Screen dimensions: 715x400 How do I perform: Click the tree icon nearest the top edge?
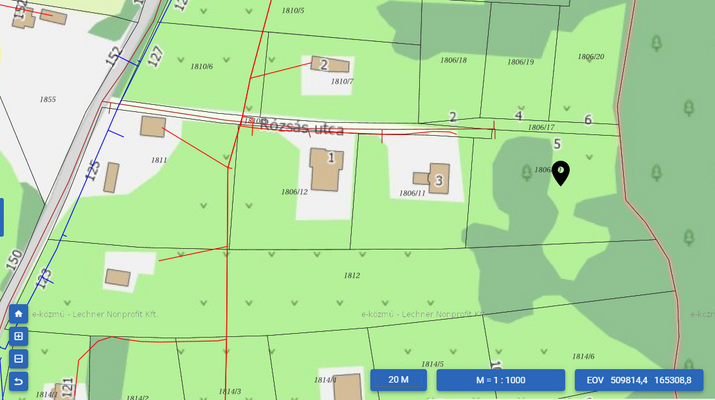point(657,43)
